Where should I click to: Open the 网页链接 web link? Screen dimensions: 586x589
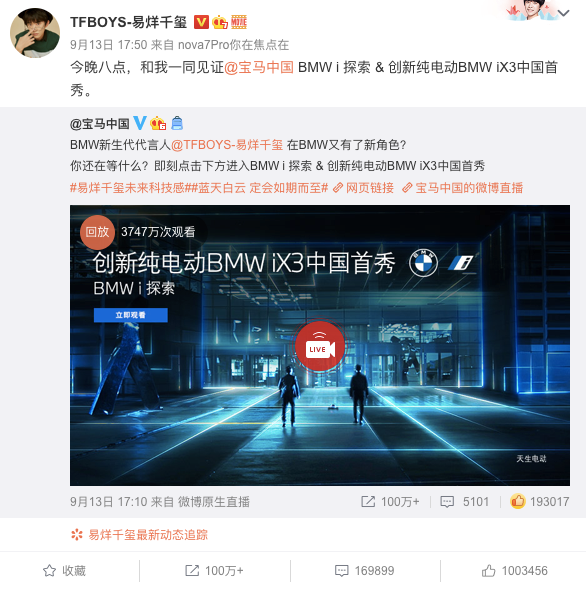pos(363,187)
